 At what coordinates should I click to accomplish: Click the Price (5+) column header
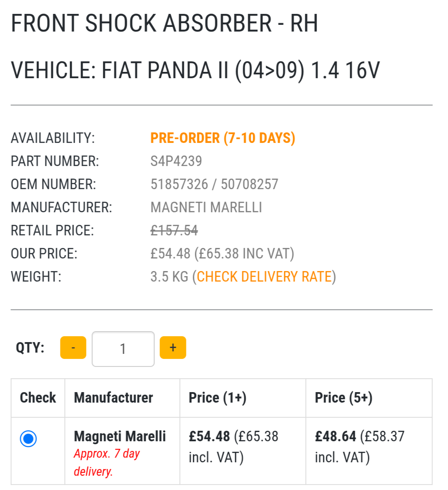click(x=343, y=398)
